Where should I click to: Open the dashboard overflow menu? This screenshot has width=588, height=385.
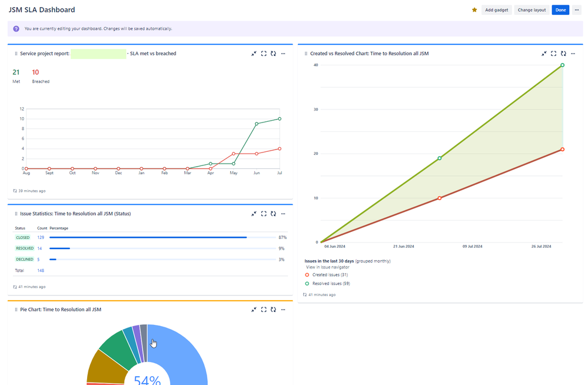(x=577, y=9)
